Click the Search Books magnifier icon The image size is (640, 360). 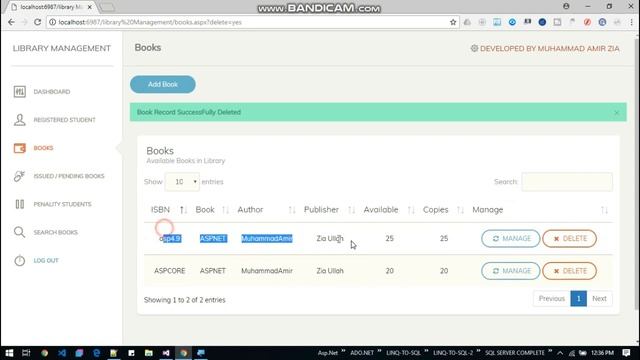pyautogui.click(x=19, y=232)
